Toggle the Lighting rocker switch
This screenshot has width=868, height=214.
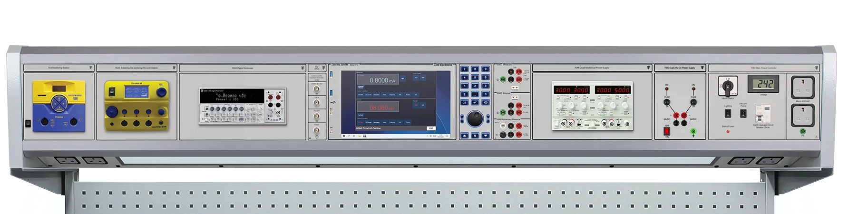727,113
